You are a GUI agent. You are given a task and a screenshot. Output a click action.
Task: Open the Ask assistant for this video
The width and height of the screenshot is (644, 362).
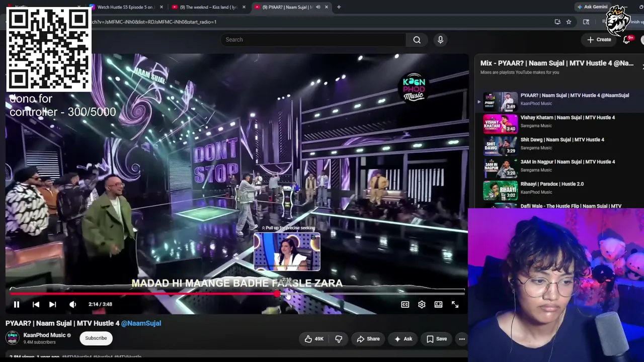(x=403, y=339)
